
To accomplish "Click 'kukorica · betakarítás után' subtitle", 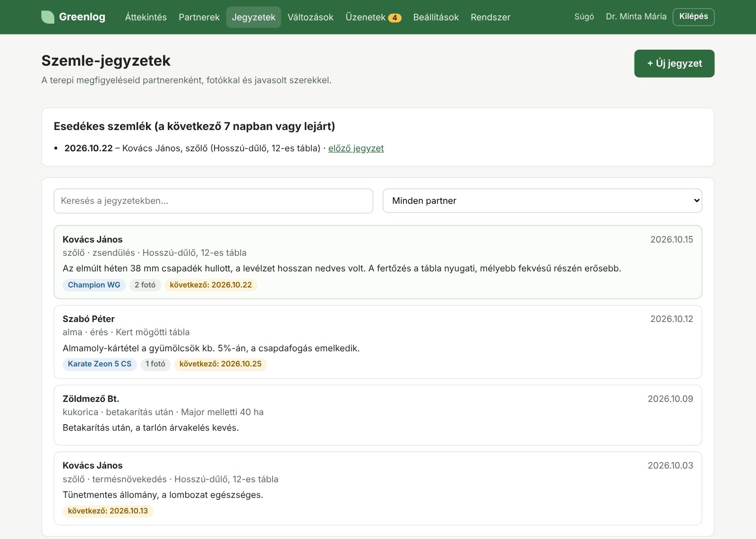I will [x=163, y=412].
